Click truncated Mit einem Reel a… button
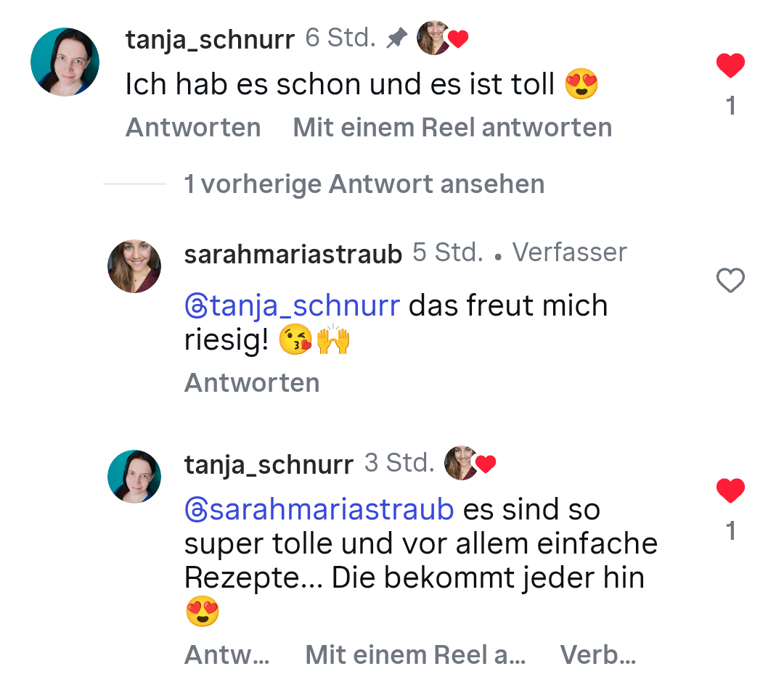The height and width of the screenshot is (682, 784). pos(415,655)
